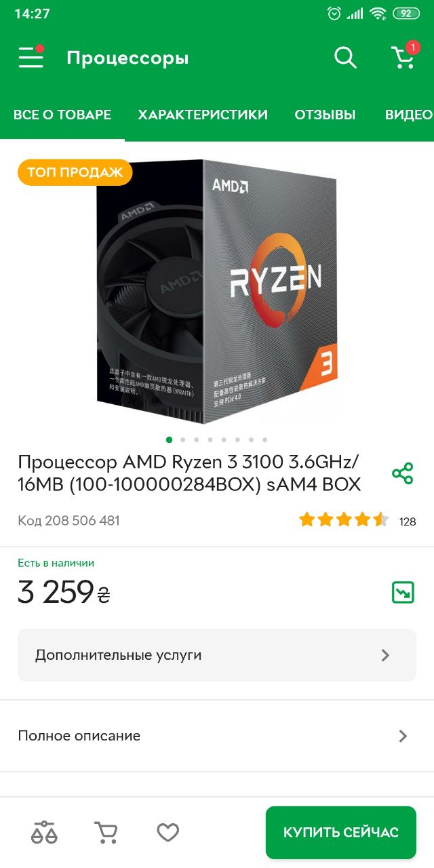The width and height of the screenshot is (434, 868).
Task: Tap the alarm clock status icon
Action: (x=334, y=13)
